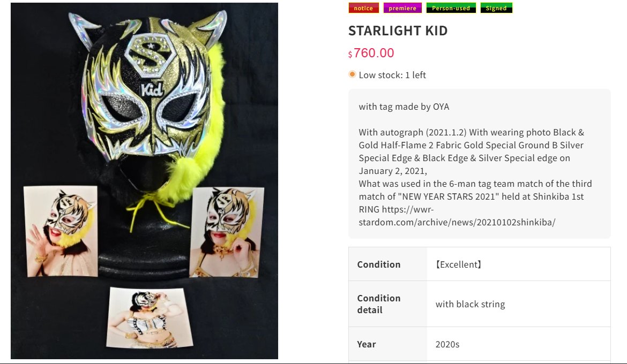Click the main mask product image
Image resolution: width=627 pixels, height=364 pixels.
145,123
